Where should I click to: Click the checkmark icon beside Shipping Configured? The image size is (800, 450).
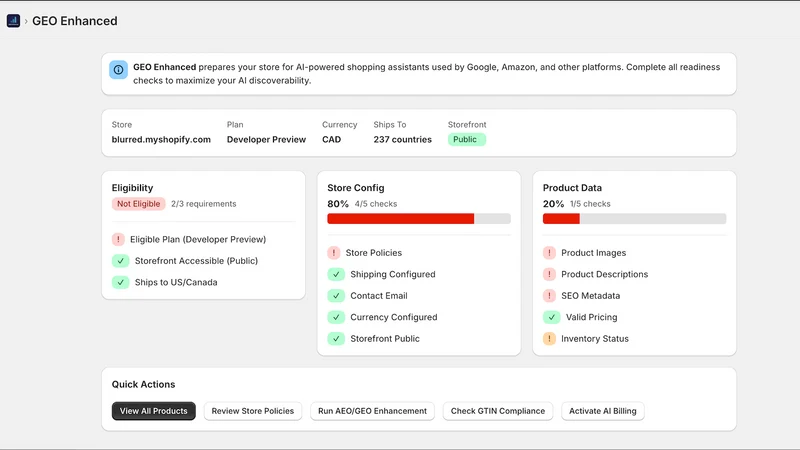tap(336, 274)
